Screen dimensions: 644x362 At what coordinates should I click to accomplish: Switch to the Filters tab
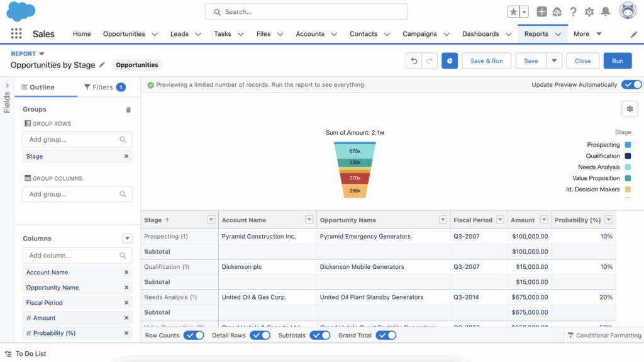[x=104, y=88]
